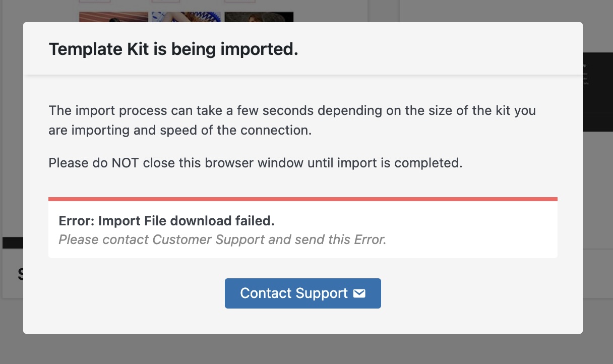
Task: Click the "Template Kit is being imported." title
Action: [x=173, y=49]
